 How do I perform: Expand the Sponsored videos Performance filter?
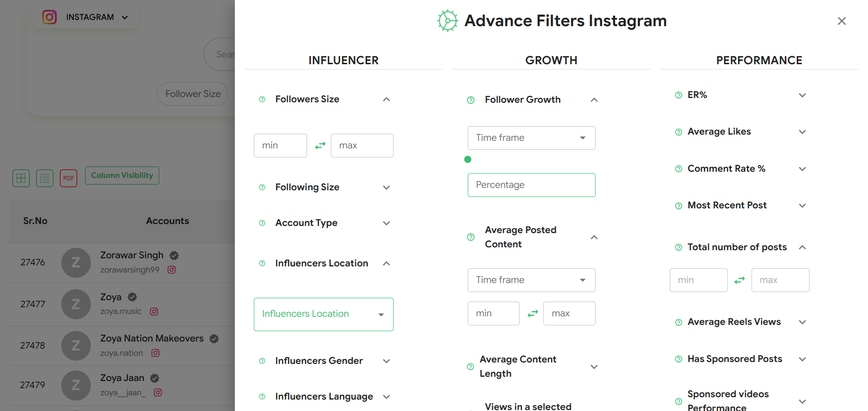[802, 401]
